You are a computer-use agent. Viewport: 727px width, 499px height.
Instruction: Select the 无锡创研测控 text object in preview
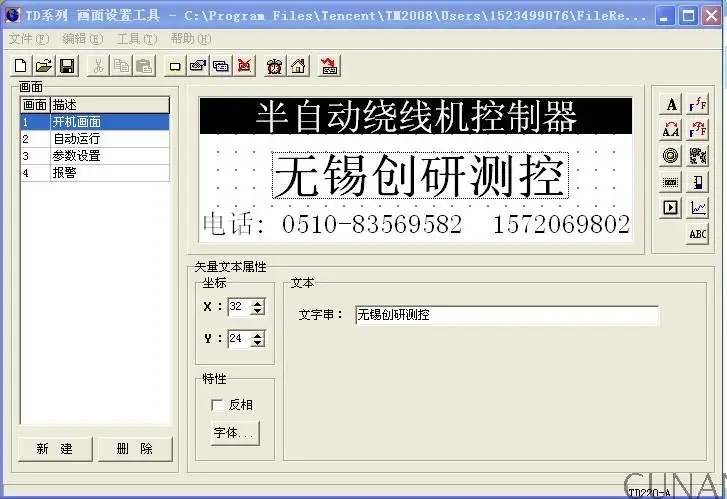click(420, 175)
